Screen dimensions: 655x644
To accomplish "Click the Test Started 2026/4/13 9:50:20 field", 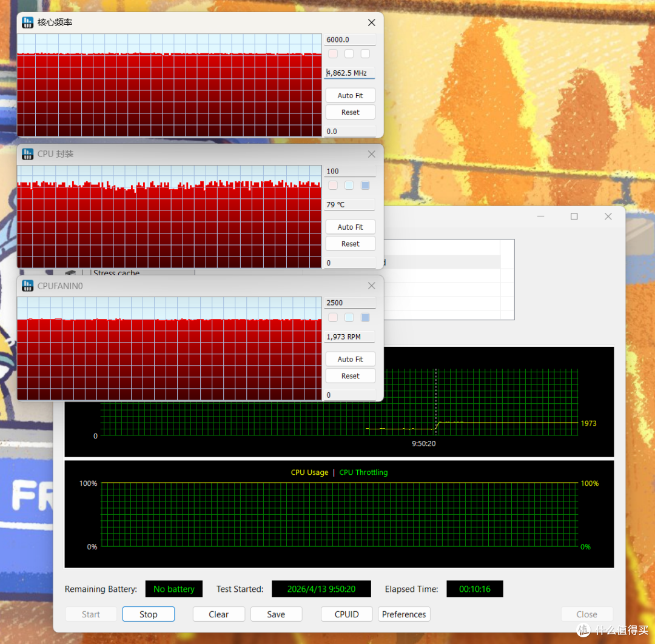I will tap(321, 589).
